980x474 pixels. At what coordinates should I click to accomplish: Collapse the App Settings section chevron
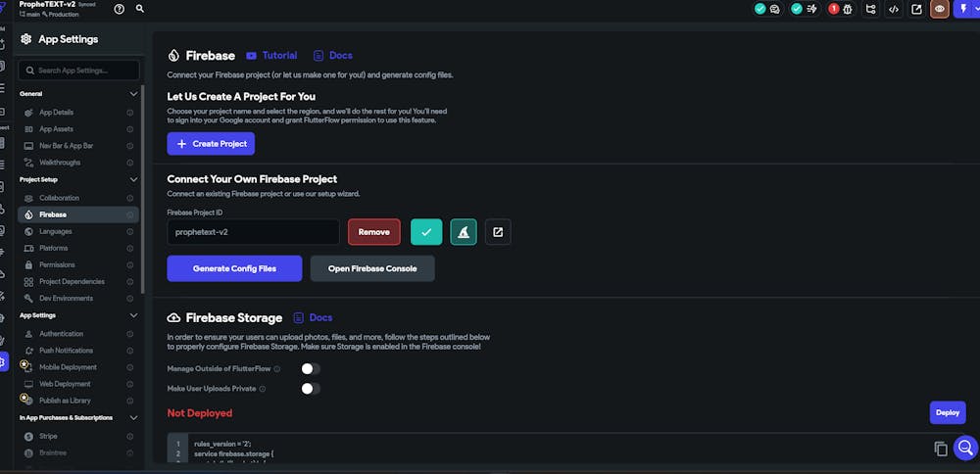[x=133, y=315]
